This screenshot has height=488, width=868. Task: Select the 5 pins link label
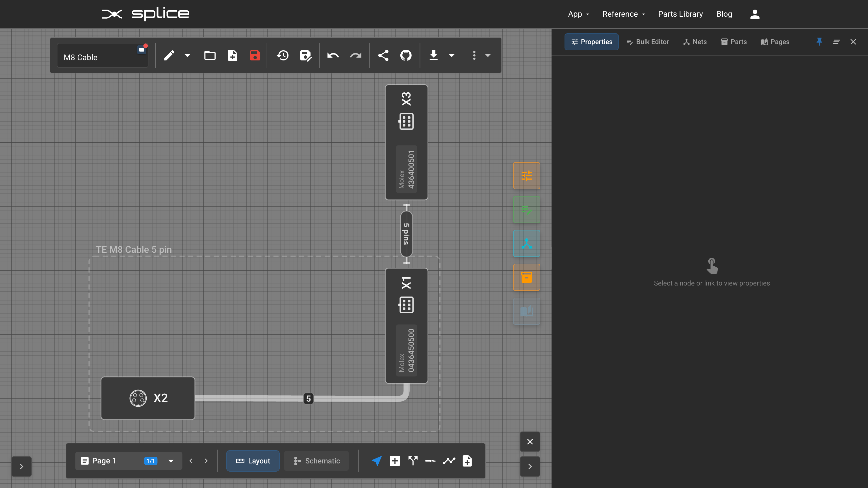[406, 234]
